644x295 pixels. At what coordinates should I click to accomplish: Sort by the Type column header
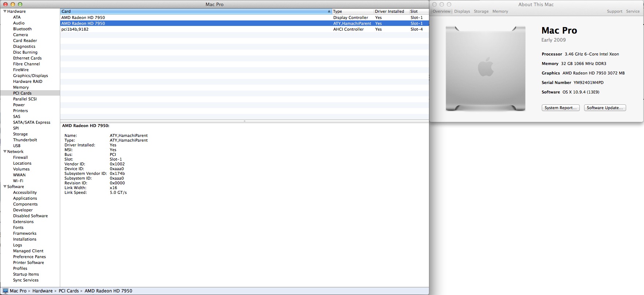click(x=353, y=11)
